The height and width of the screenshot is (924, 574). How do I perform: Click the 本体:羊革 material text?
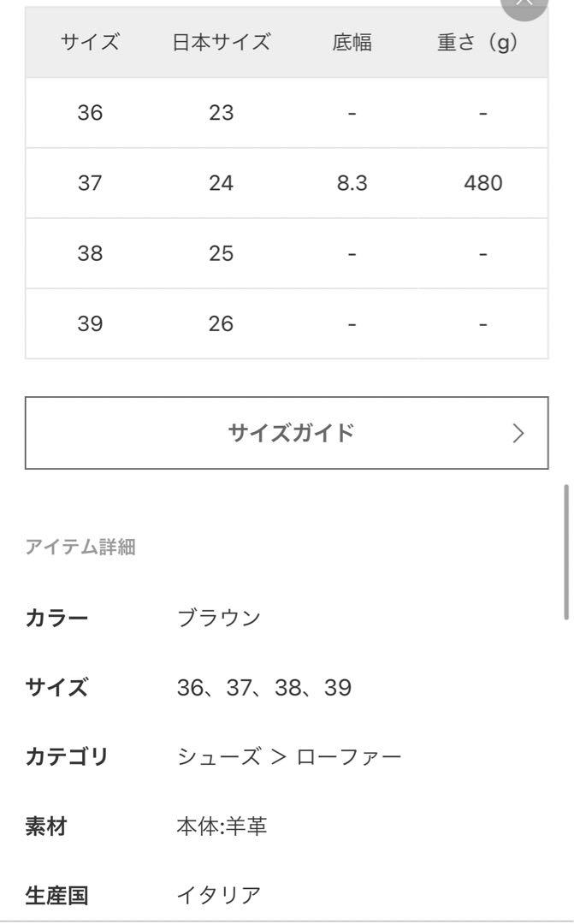pyautogui.click(x=222, y=827)
